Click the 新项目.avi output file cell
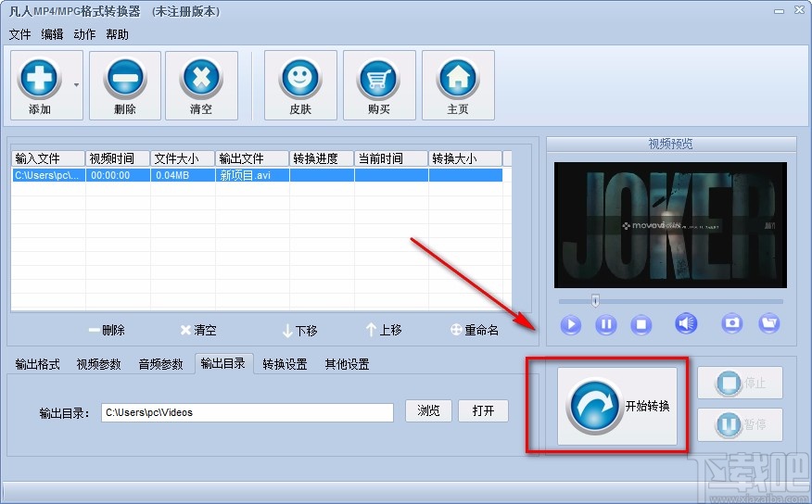This screenshot has height=504, width=812. pos(252,175)
